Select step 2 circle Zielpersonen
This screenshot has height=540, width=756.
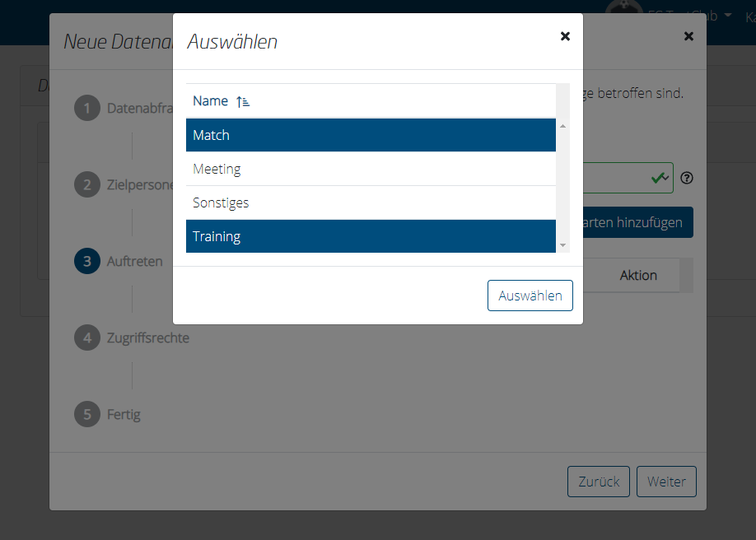coord(87,184)
